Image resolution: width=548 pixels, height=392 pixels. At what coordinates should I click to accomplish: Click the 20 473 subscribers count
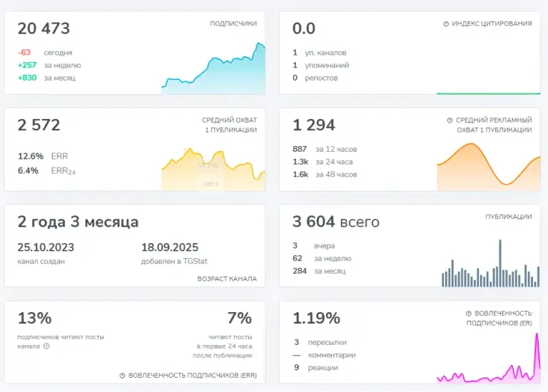[44, 29]
